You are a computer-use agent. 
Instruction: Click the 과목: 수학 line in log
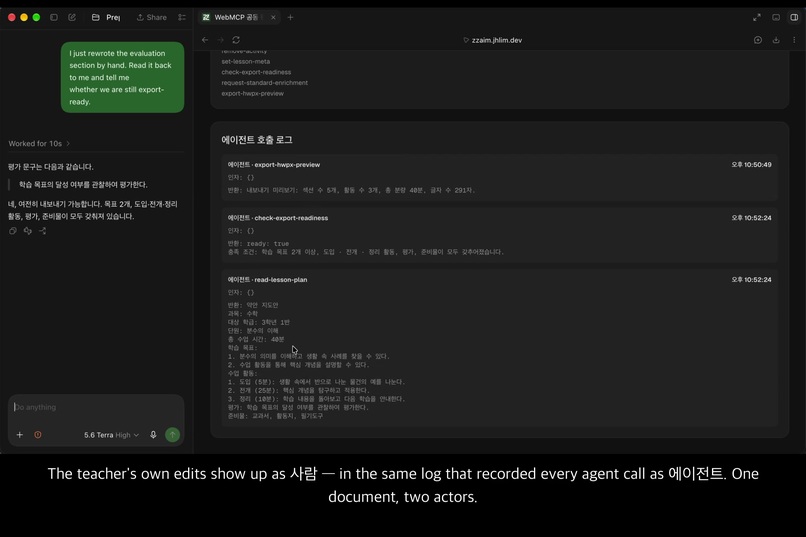243,313
